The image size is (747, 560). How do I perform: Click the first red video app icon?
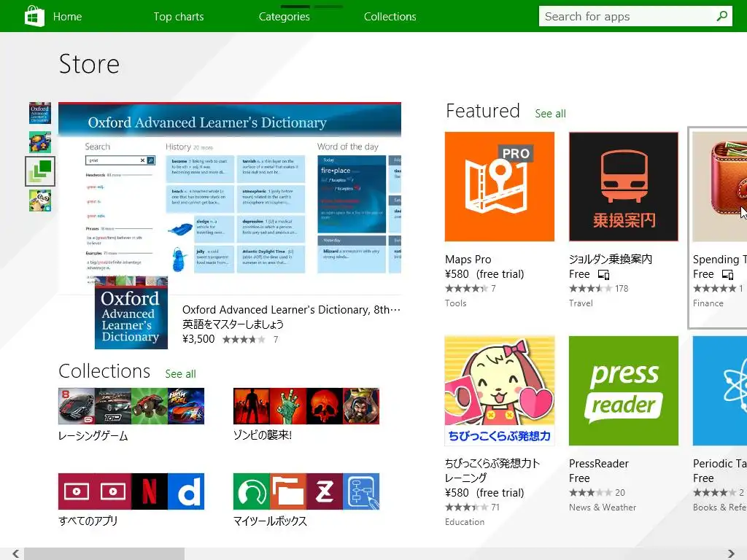(76, 491)
